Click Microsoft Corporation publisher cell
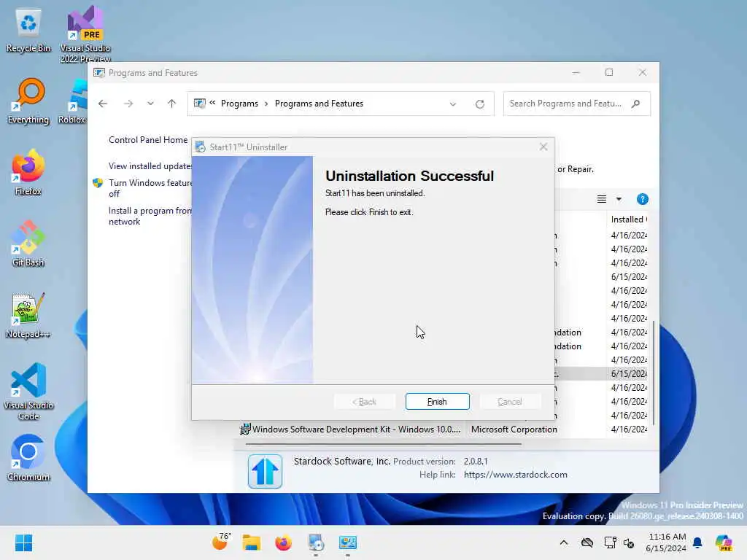This screenshot has height=560, width=747. coord(514,429)
